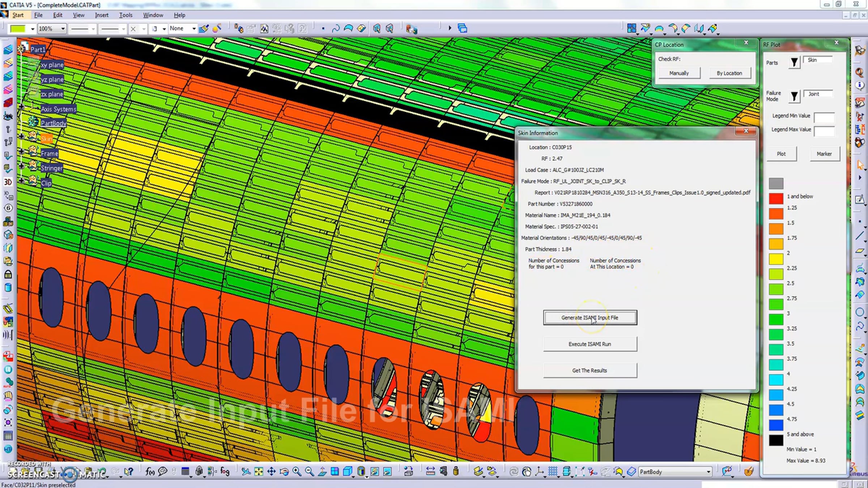868x488 pixels.
Task: Click the Manually button in CP Location
Action: coord(679,73)
